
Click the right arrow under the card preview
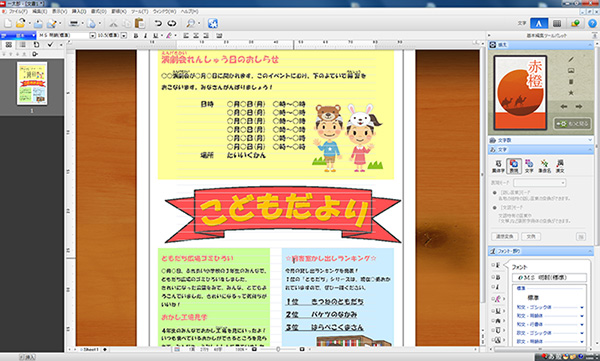pos(579,107)
